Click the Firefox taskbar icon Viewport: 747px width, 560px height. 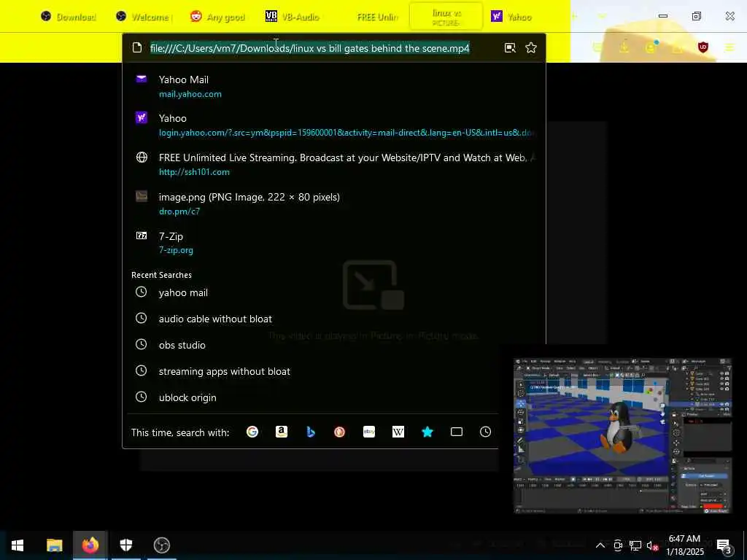[x=90, y=545]
